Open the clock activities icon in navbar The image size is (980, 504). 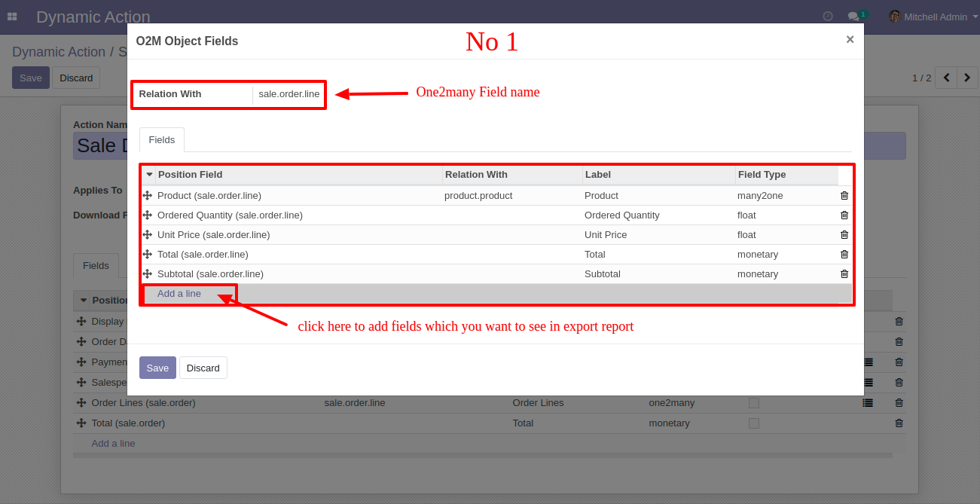tap(828, 17)
